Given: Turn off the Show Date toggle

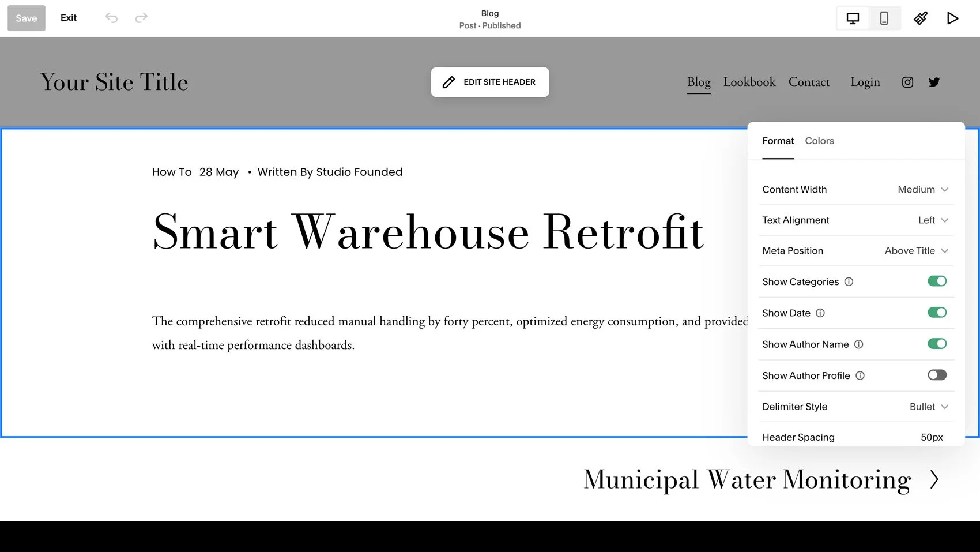Looking at the screenshot, I should click(937, 313).
